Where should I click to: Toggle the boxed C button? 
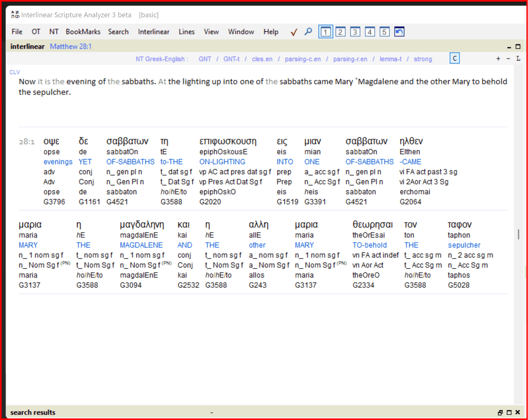click(455, 58)
